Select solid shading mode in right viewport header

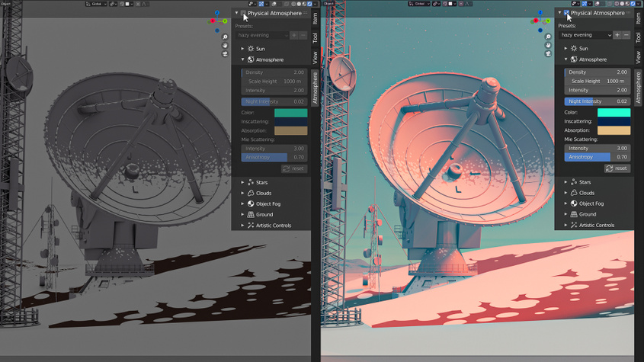(622, 4)
